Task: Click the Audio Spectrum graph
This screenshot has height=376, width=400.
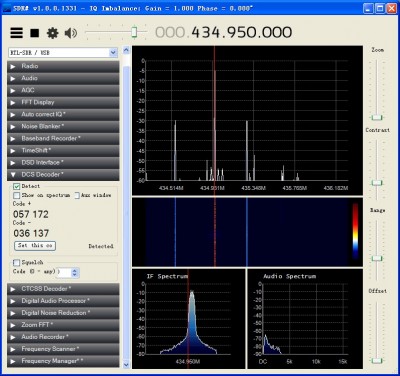Action: (305, 318)
